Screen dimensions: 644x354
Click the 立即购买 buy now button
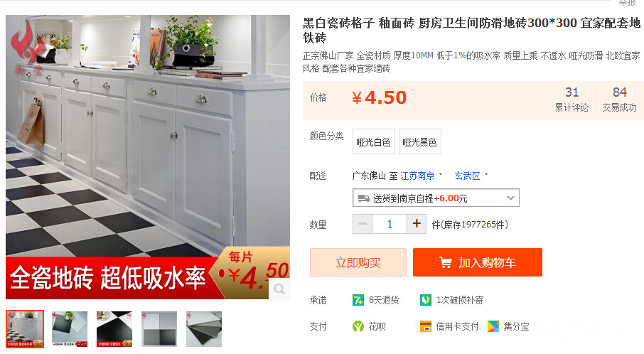[358, 262]
